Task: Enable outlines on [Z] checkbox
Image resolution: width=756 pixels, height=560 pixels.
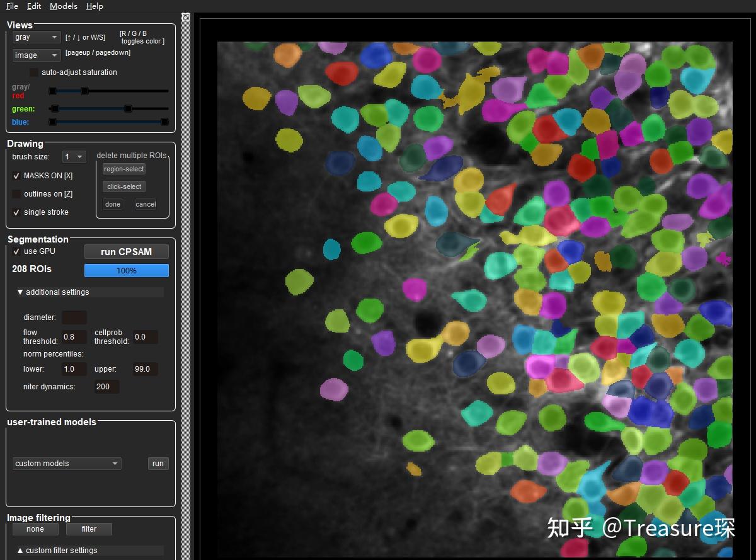Action: 16,194
